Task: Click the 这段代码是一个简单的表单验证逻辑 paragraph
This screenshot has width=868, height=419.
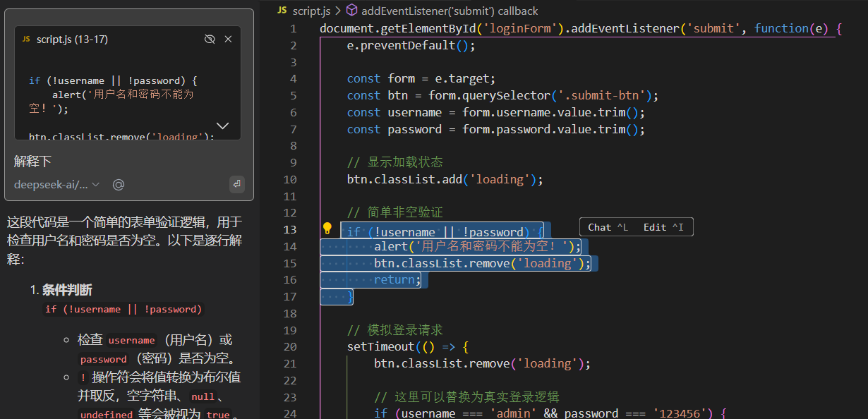Action: tap(124, 241)
